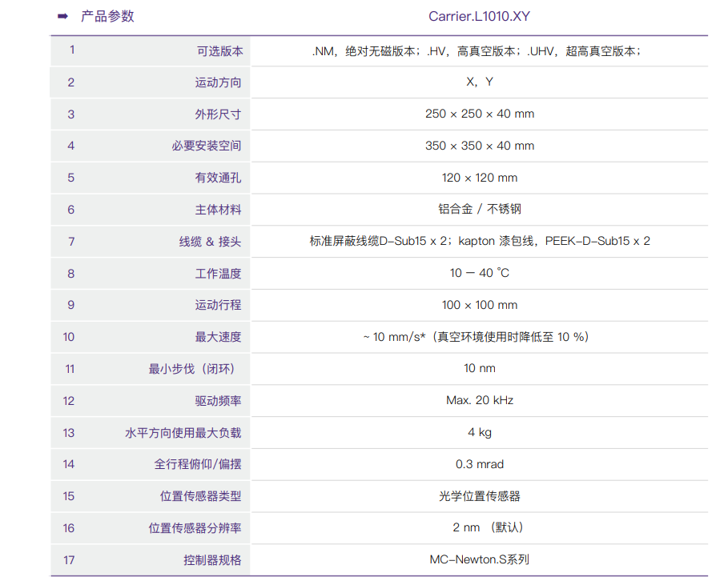The width and height of the screenshot is (728, 585).
Task: Select the 250 × 250 × 40 mm dimension
Action: pyautogui.click(x=479, y=114)
